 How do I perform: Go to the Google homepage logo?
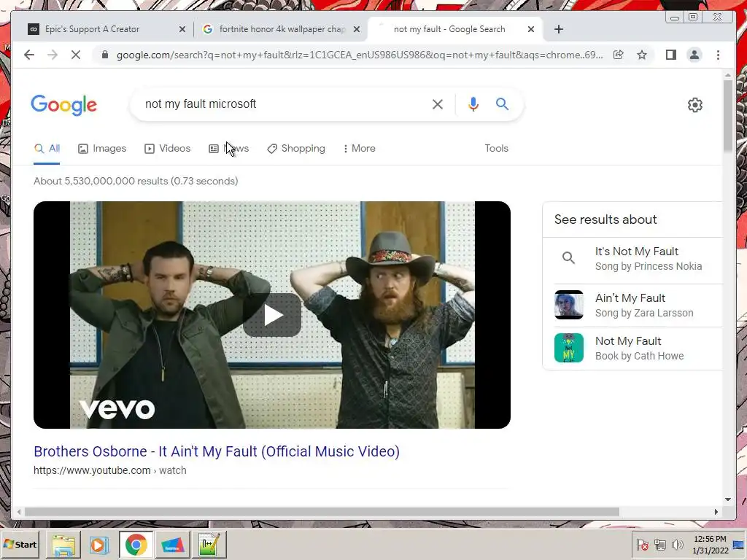click(64, 105)
